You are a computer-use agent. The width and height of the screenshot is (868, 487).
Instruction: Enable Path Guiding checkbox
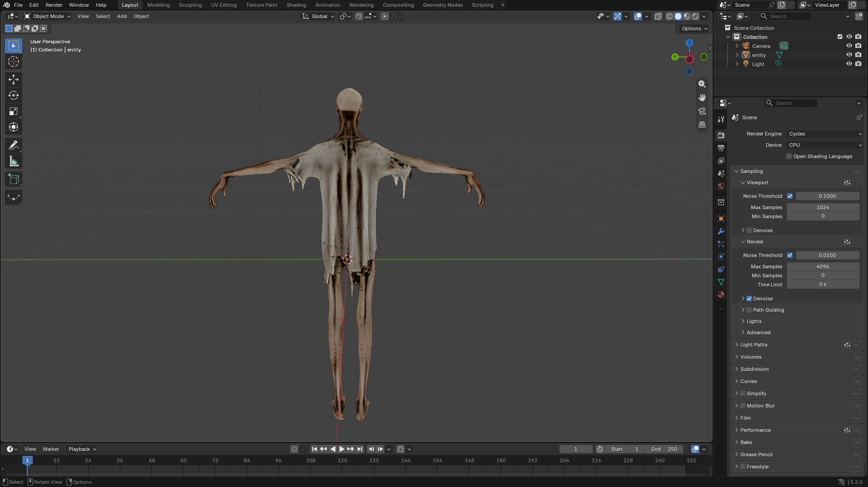pos(749,310)
